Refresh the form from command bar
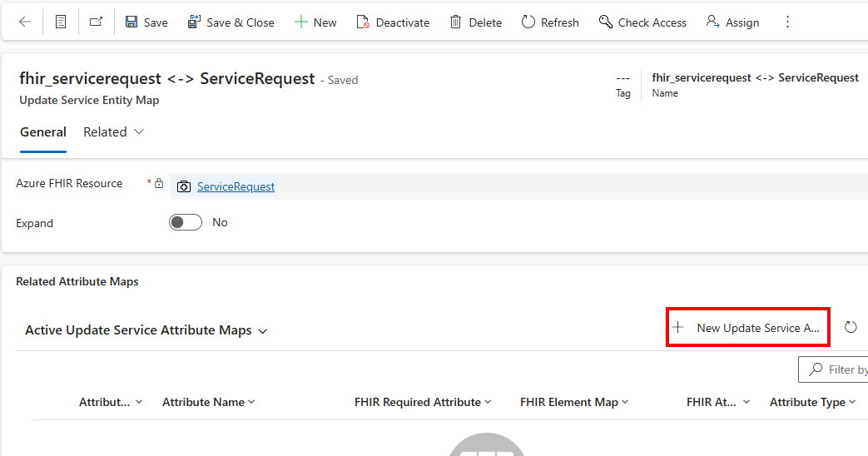The image size is (868, 456). (x=550, y=22)
